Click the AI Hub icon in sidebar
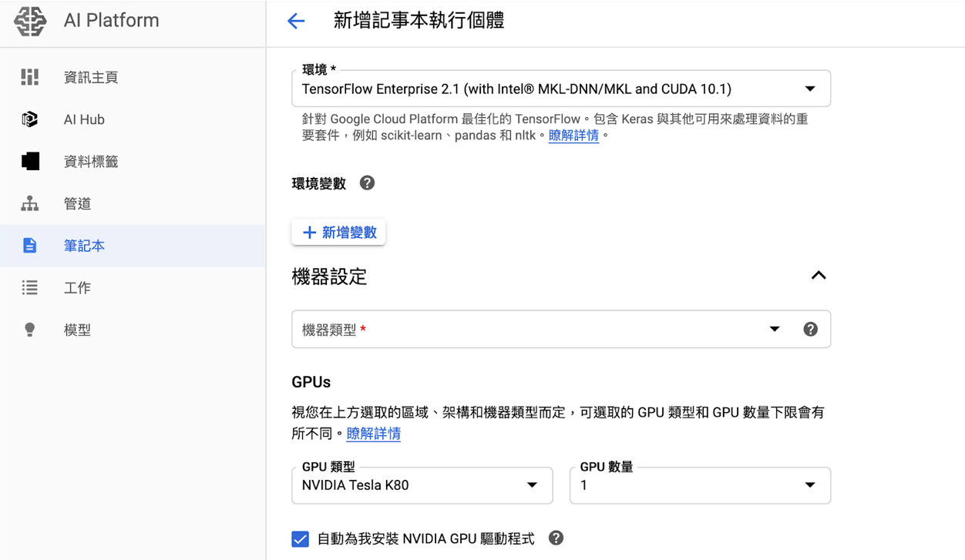Screen dimensions: 965x560 point(30,119)
